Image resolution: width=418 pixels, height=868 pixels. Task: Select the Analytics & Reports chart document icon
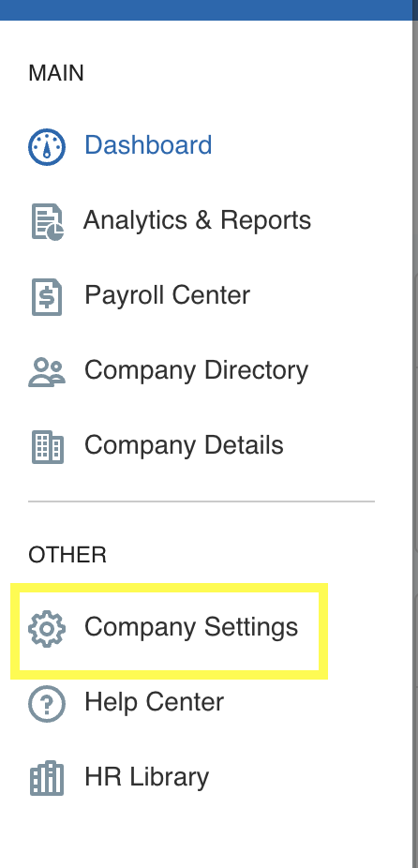pyautogui.click(x=47, y=222)
